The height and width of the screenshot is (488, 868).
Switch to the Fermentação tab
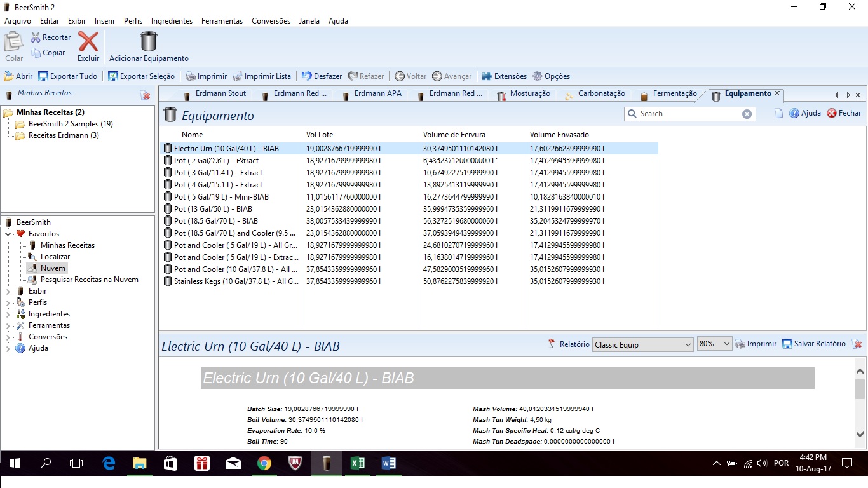click(668, 94)
